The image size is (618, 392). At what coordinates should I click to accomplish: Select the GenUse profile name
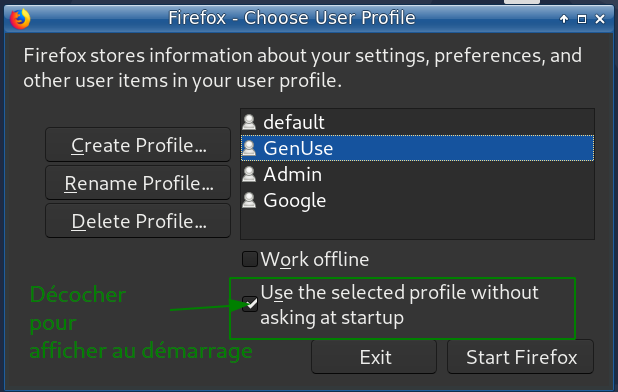[x=298, y=148]
